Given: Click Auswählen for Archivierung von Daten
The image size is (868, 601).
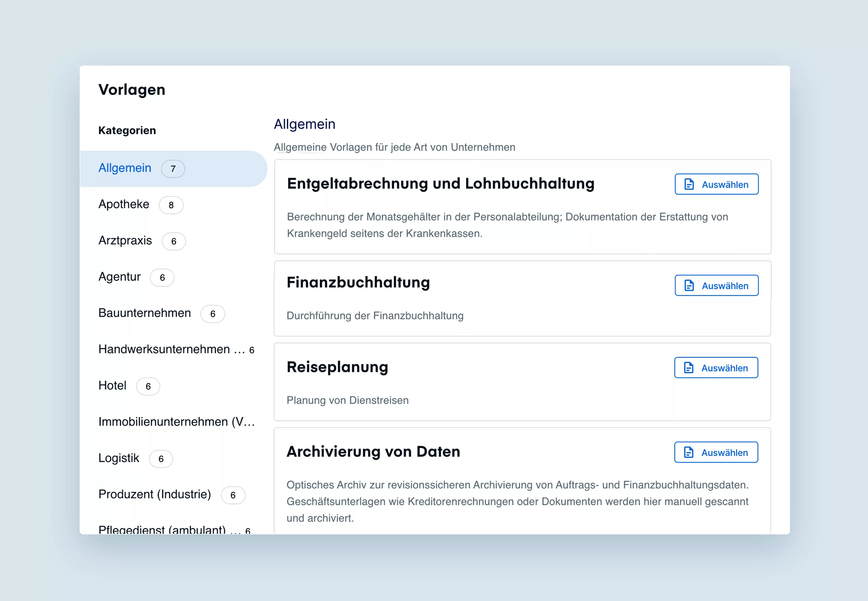Looking at the screenshot, I should [716, 452].
